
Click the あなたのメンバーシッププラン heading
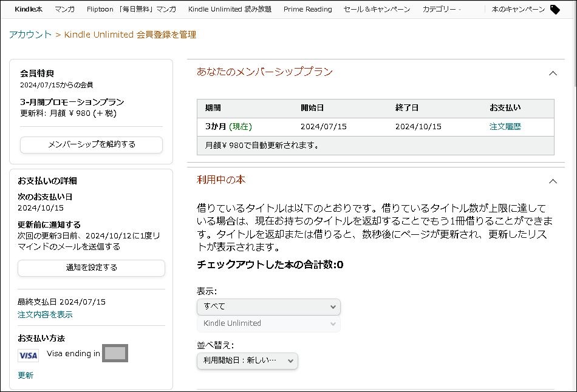point(265,72)
